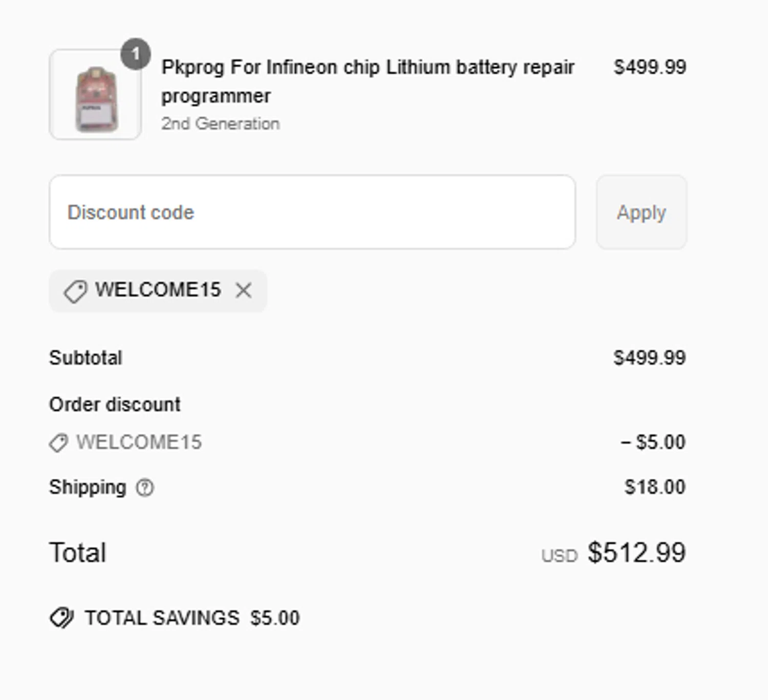Click the $18.00 shipping cost

point(655,487)
